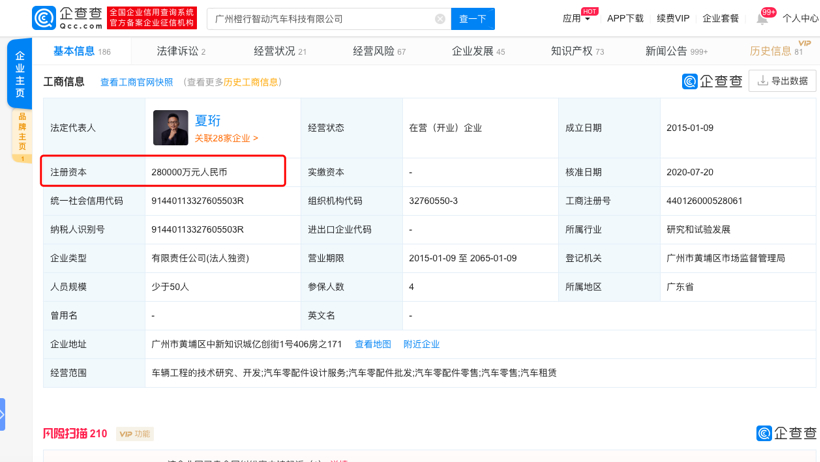This screenshot has width=820, height=462.
Task: Click the 风险扫描 210 heading
Action: (75, 434)
